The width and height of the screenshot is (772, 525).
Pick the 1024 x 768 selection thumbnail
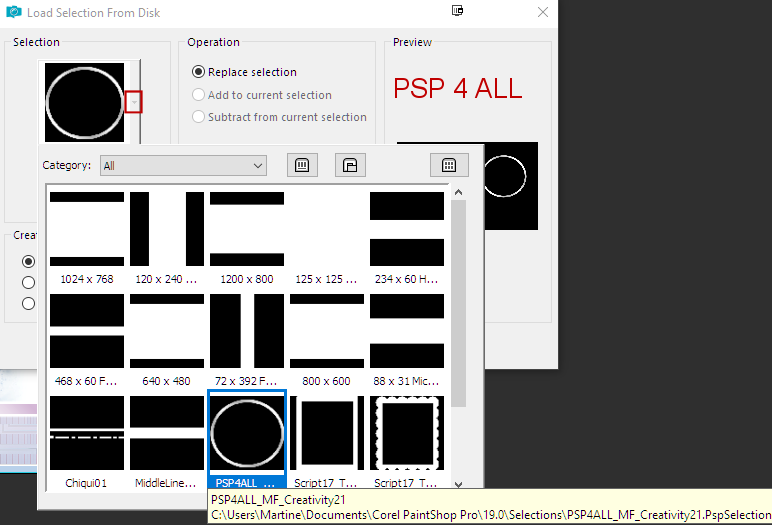point(87,229)
